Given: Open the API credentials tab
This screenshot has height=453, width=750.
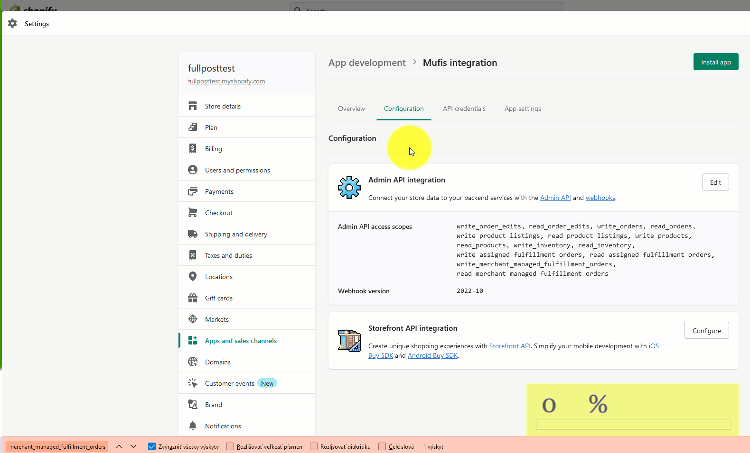Looking at the screenshot, I should (x=464, y=109).
